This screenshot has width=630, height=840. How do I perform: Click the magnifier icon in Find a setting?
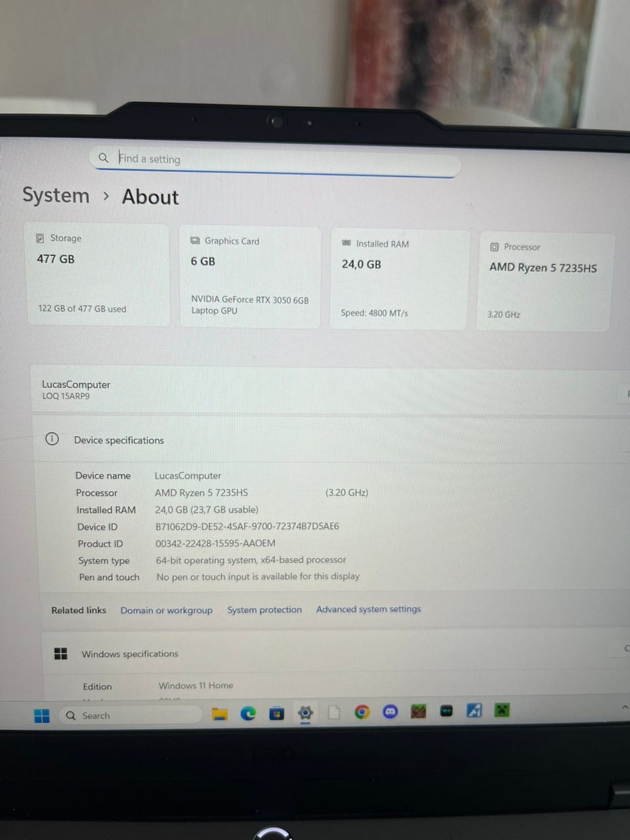click(103, 157)
